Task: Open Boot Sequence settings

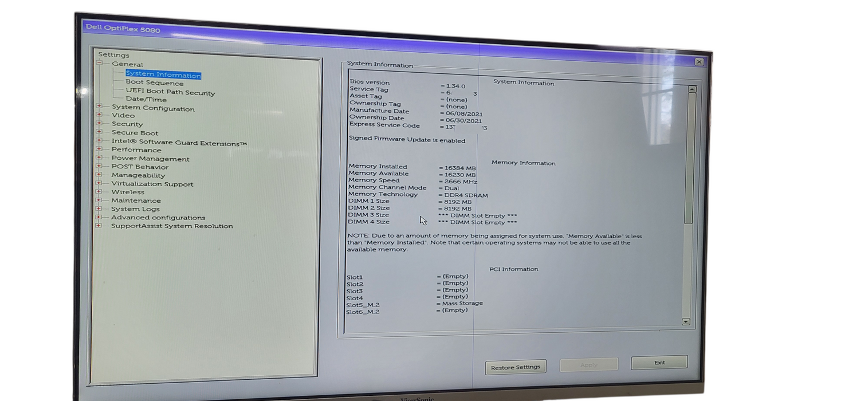Action: [x=155, y=83]
